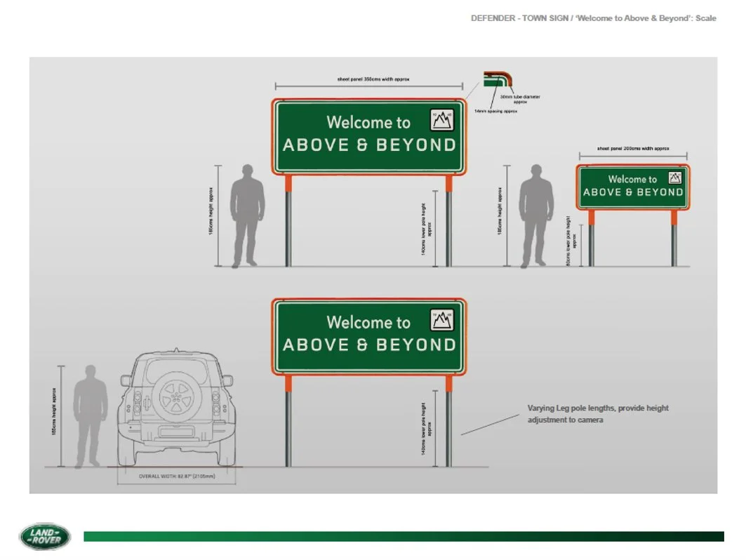This screenshot has width=746, height=560.
Task: Click the 'OVERALL WIDTH: 82.87" (2105mm)' dimension label
Action: click(177, 476)
